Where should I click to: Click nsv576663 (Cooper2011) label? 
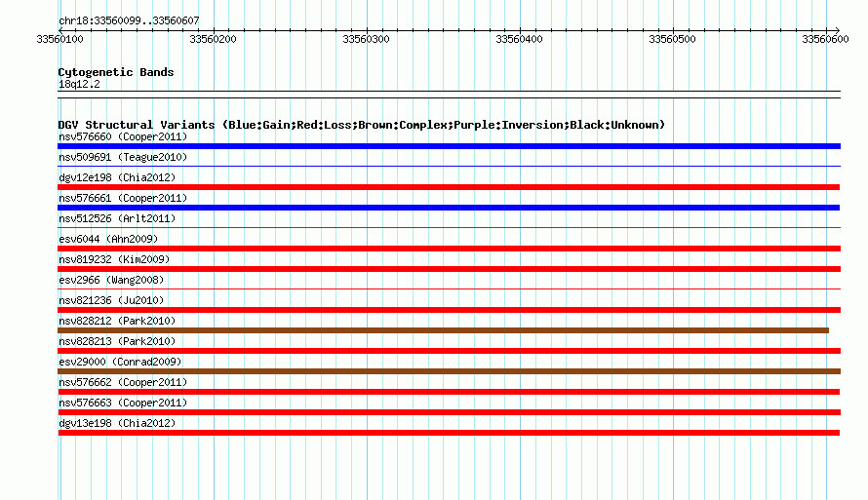tap(123, 403)
